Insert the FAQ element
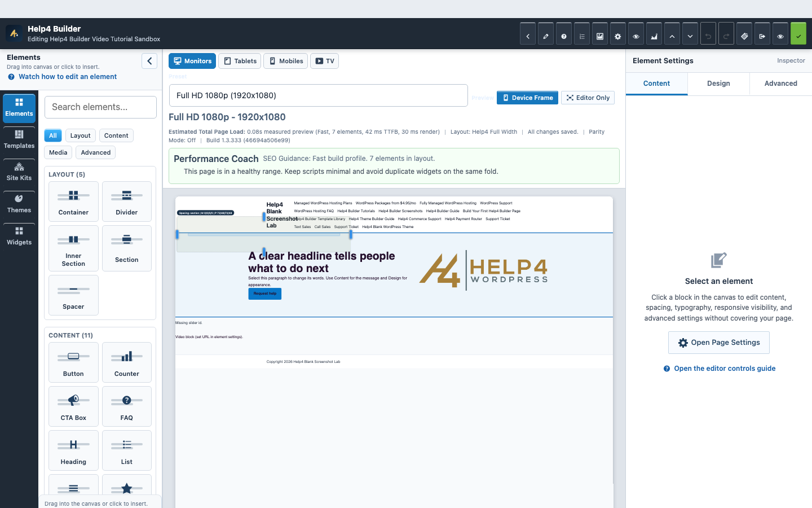The width and height of the screenshot is (812, 508). pyautogui.click(x=127, y=406)
